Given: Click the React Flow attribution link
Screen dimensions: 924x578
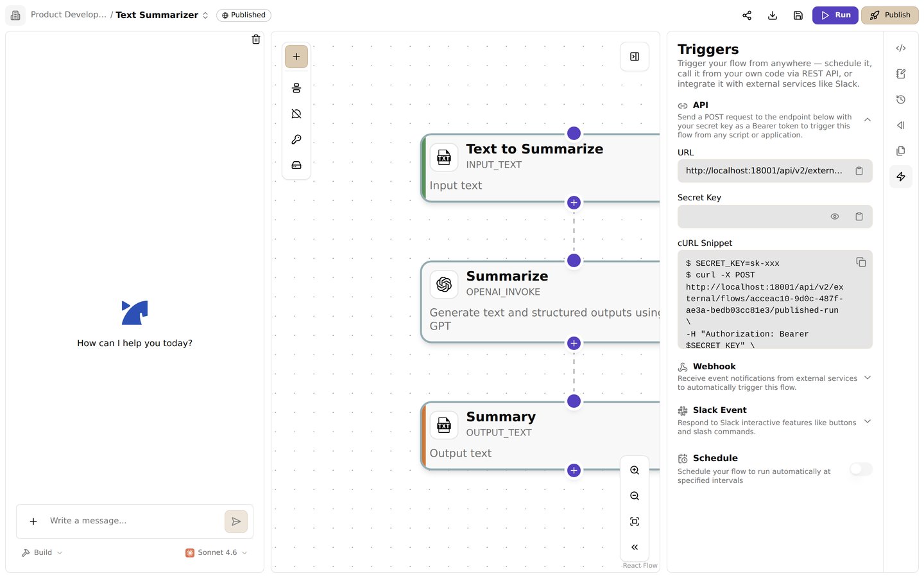Looking at the screenshot, I should point(640,566).
